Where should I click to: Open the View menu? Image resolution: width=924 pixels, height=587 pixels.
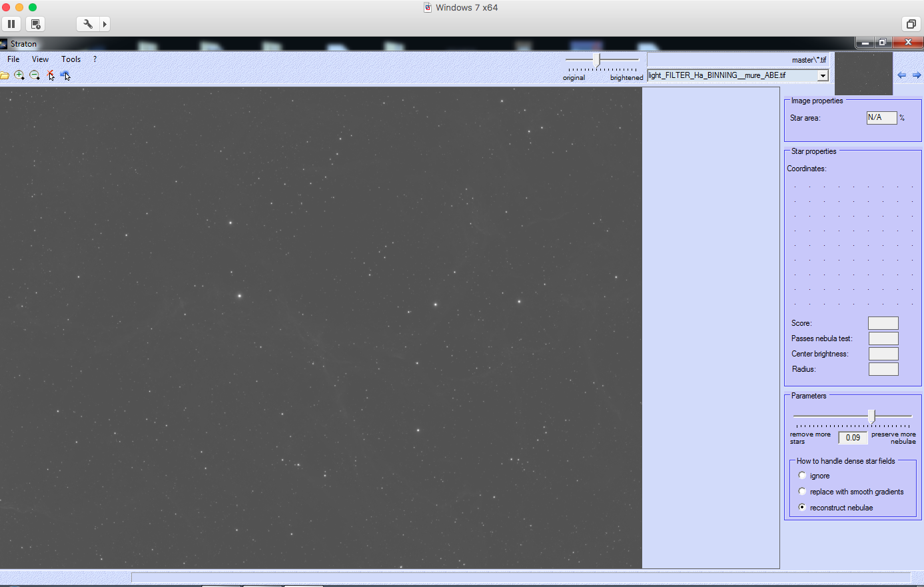point(40,59)
